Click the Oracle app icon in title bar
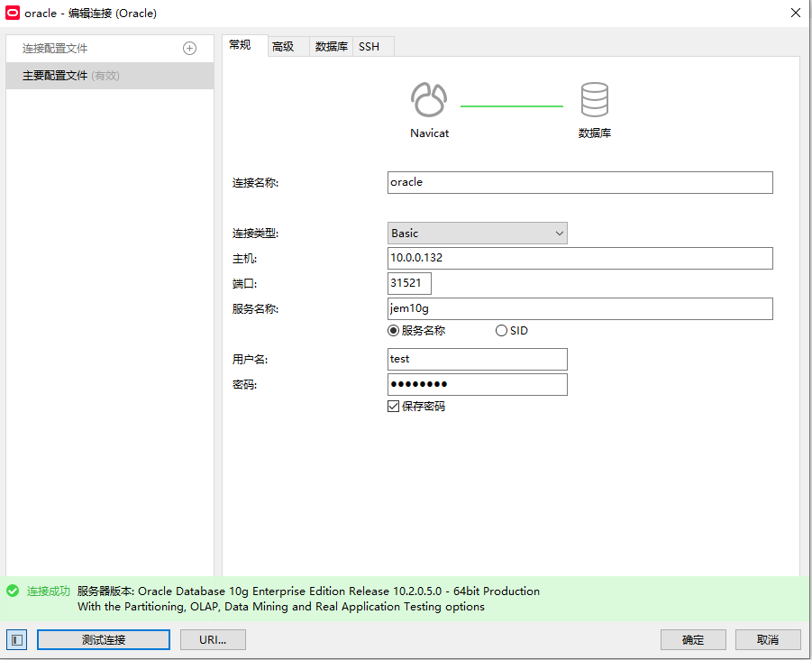This screenshot has height=660, width=812. tap(13, 13)
